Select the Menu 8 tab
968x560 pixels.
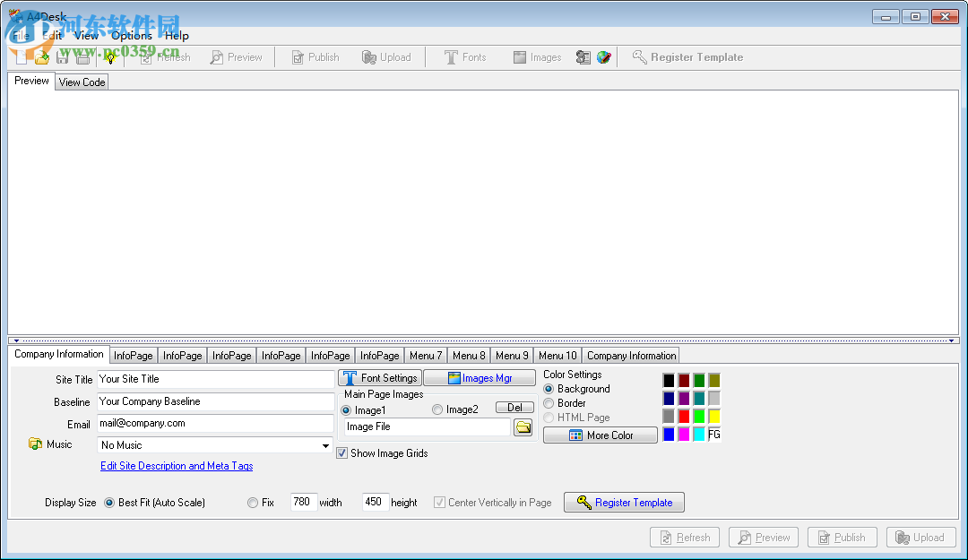pos(469,356)
